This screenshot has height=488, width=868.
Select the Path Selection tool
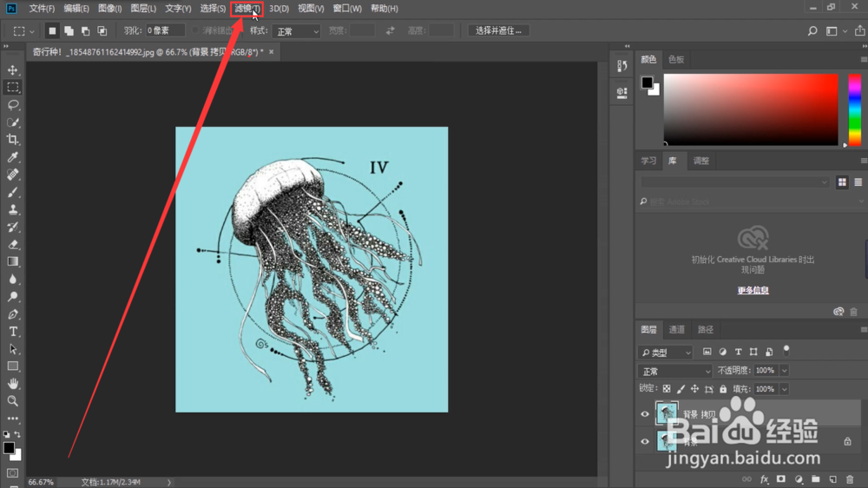13,349
